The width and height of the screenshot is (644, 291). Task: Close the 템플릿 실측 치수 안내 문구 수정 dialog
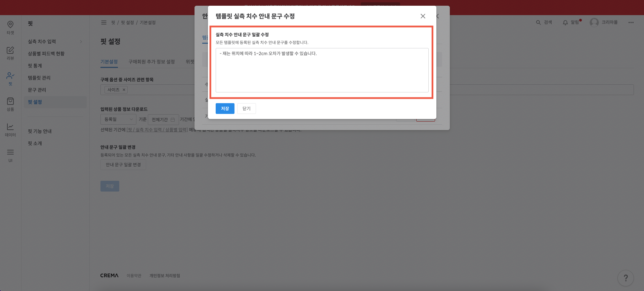(423, 16)
